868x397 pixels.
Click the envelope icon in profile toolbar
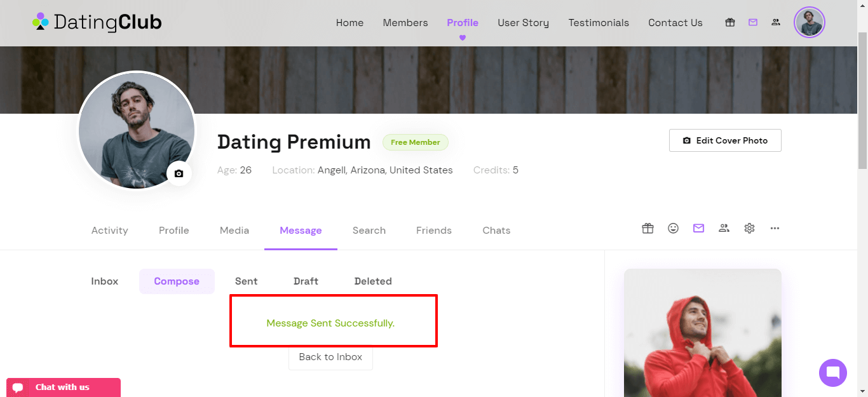pyautogui.click(x=698, y=228)
